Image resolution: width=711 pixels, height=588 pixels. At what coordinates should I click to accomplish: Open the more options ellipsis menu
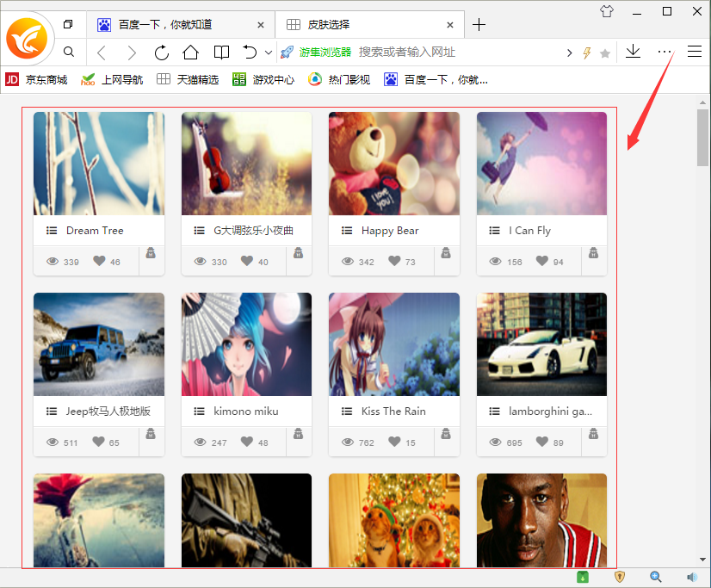(664, 53)
